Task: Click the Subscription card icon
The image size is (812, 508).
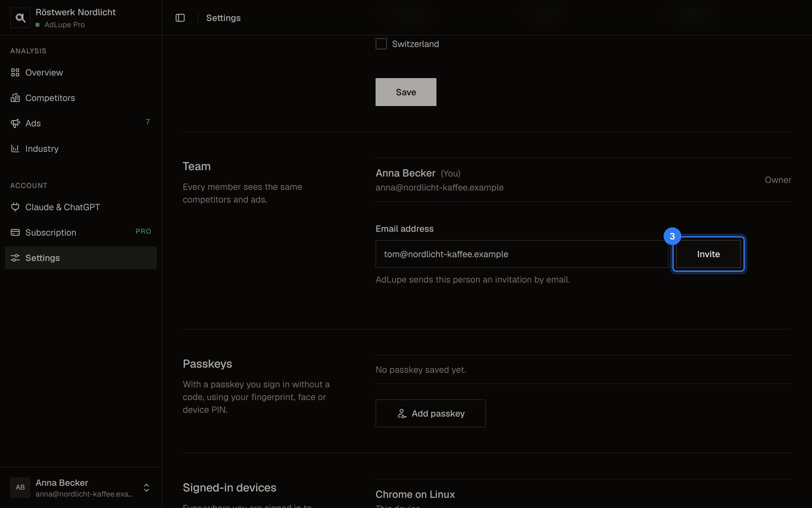Action: tap(15, 232)
